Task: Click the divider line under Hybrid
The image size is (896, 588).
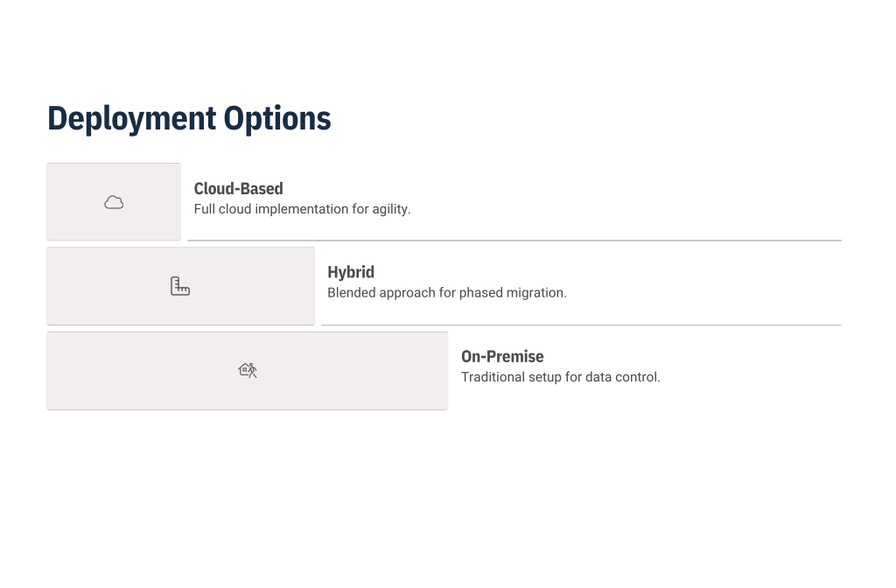Action: pos(581,325)
